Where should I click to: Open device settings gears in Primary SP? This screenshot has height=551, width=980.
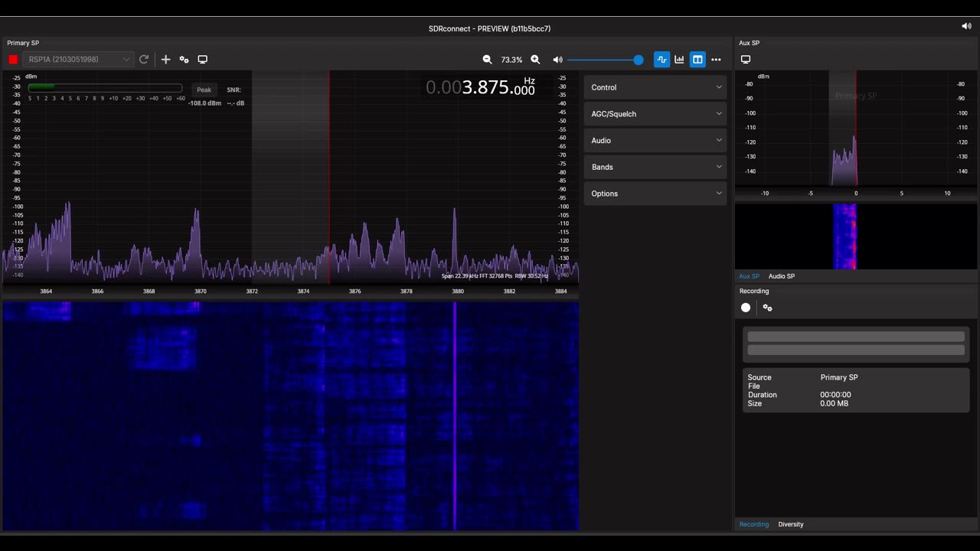point(184,60)
